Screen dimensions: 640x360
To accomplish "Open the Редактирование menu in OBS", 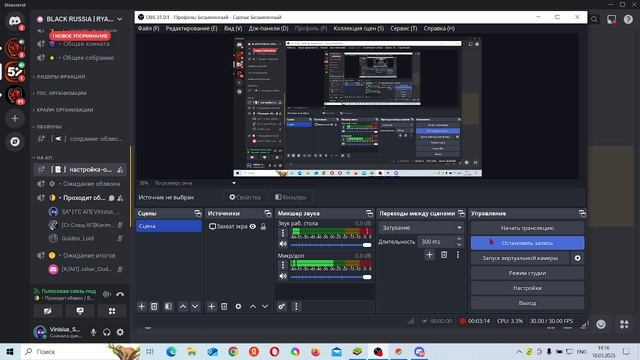I will pyautogui.click(x=191, y=29).
